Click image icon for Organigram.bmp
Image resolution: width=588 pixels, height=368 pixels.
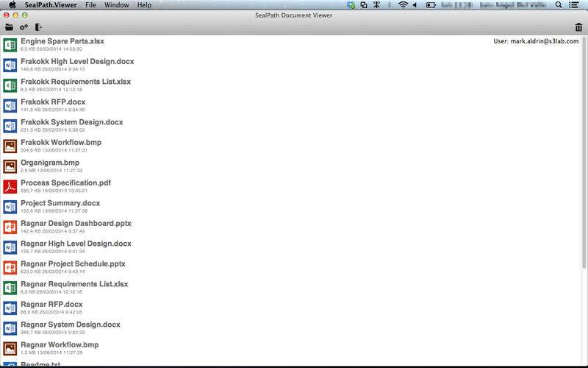(x=10, y=166)
